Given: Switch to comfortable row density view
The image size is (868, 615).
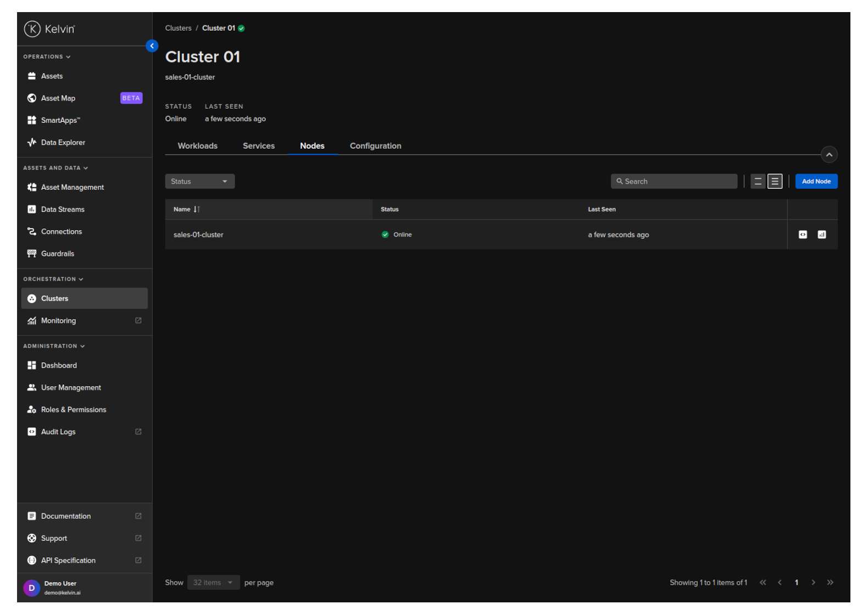Looking at the screenshot, I should point(775,182).
